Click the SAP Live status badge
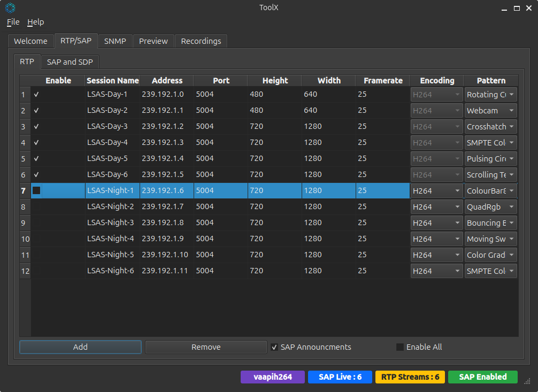Image resolution: width=538 pixels, height=392 pixels. point(340,377)
